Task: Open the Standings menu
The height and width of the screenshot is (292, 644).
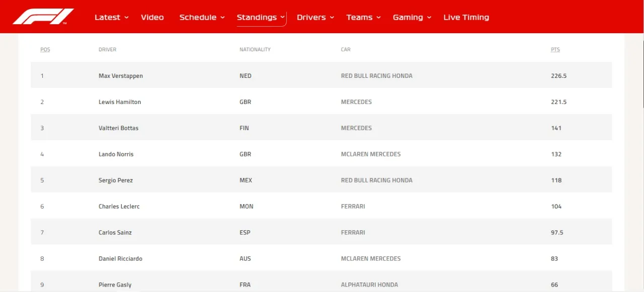Action: (x=257, y=17)
